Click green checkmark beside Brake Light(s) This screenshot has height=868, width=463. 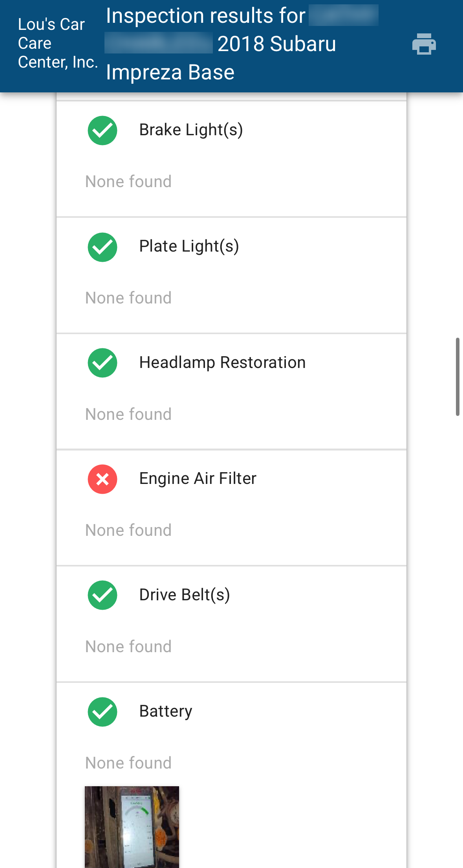102,131
